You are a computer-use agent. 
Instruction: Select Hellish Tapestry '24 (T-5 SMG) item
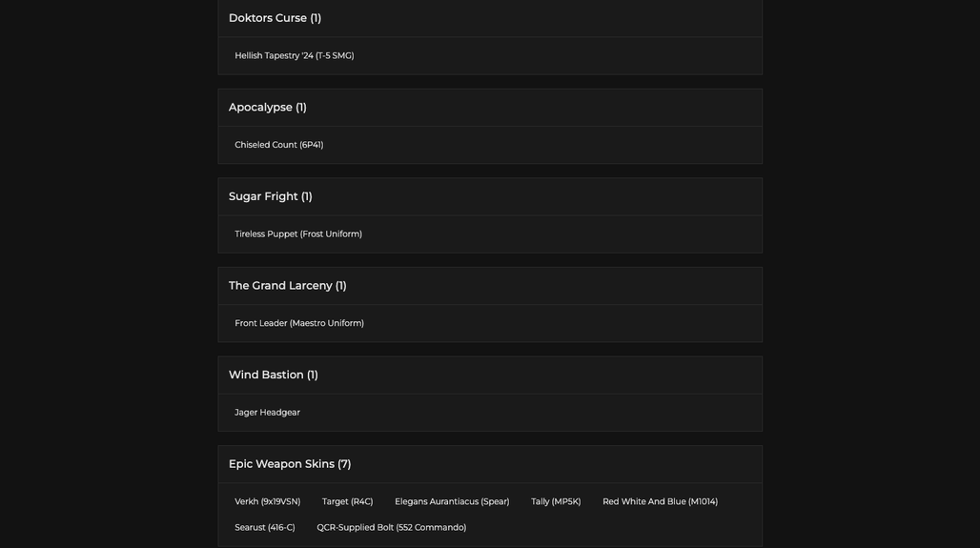click(295, 55)
